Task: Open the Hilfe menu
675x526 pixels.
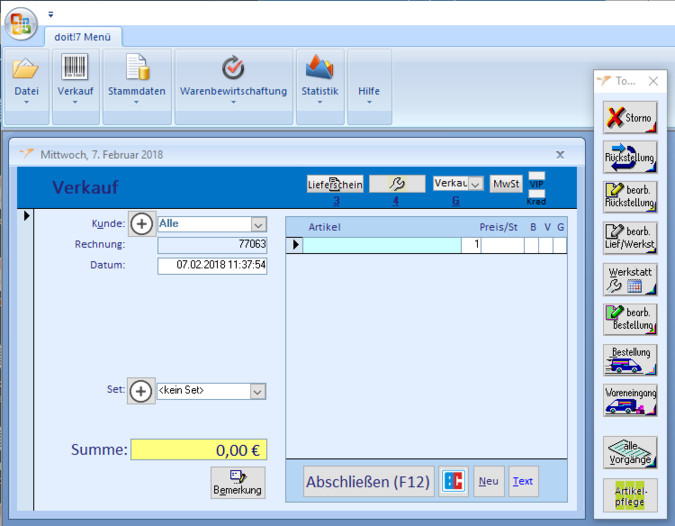Action: (x=369, y=86)
